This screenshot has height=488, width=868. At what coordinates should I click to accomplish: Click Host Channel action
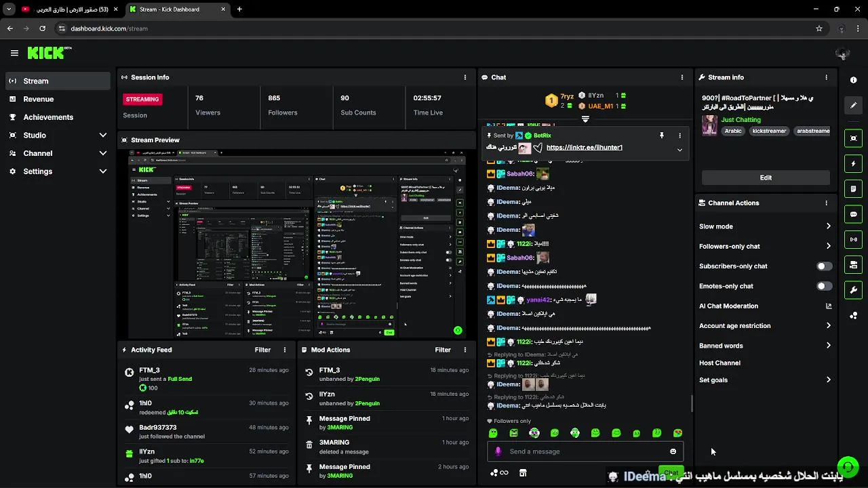(x=719, y=363)
